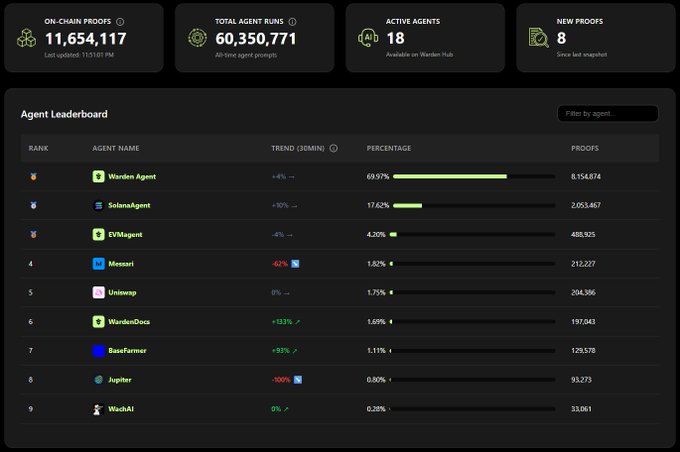The image size is (680, 452).
Task: Open the WardenDocs agent link
Action: (129, 322)
